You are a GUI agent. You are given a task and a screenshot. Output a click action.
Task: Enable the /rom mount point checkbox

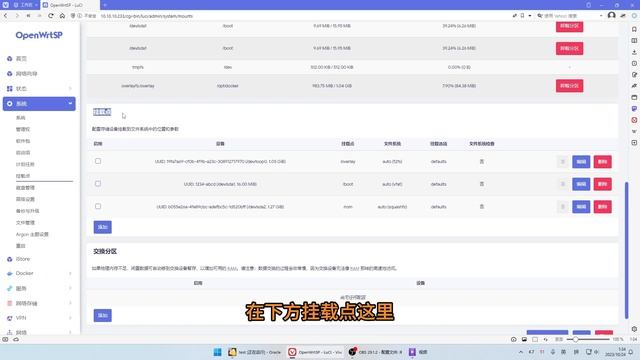point(98,206)
